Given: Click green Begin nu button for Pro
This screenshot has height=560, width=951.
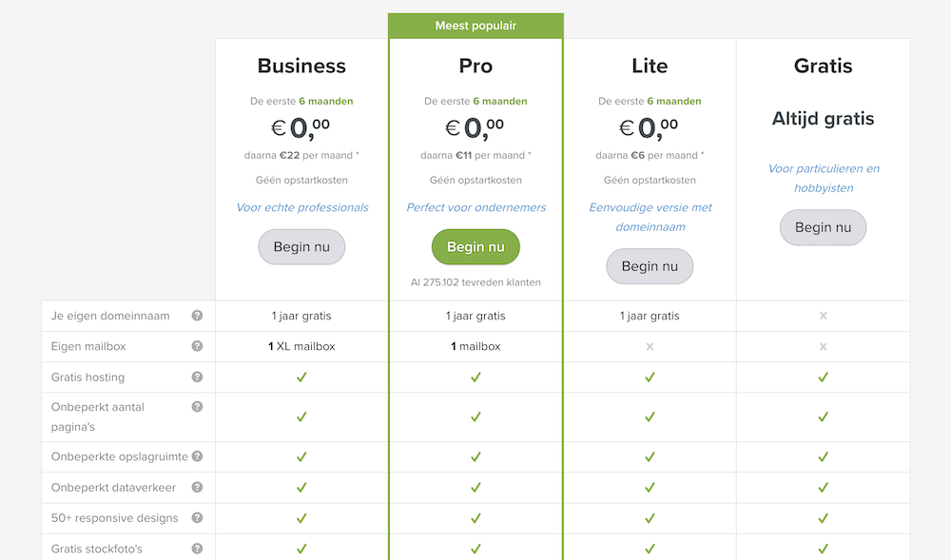Looking at the screenshot, I should [x=475, y=247].
